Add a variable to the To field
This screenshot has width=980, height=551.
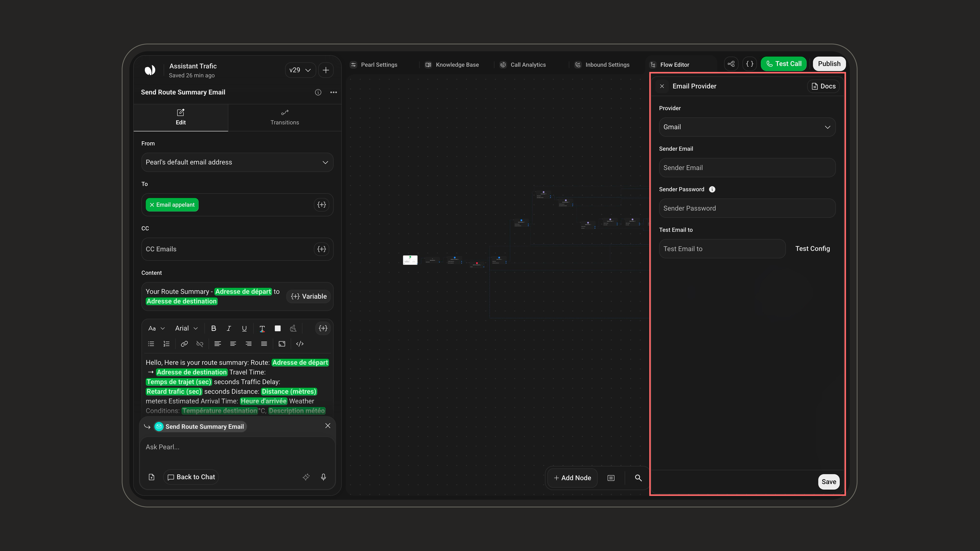coord(322,205)
